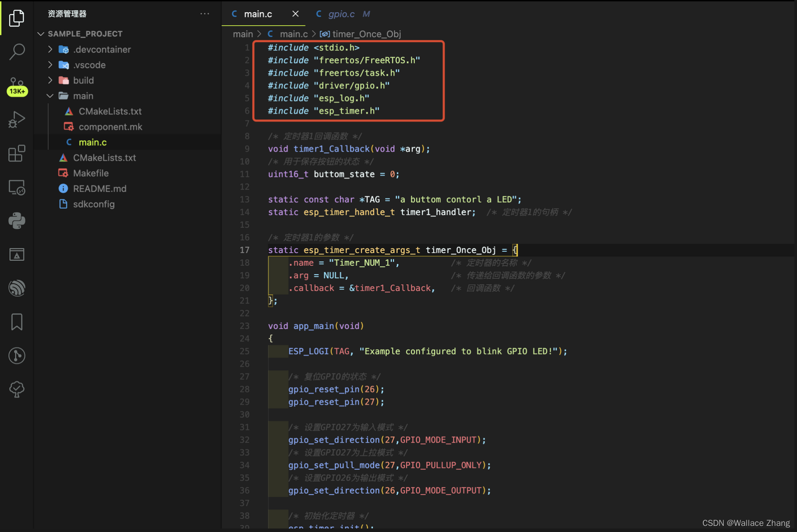Click the stdio.h include line
The image size is (797, 532).
314,47
